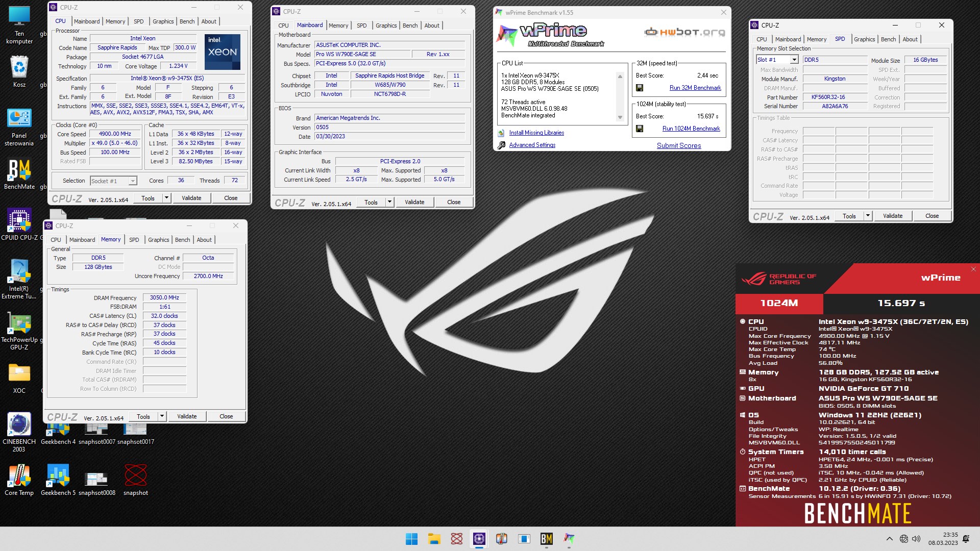Open Memory tab in the SPD window
Screen dimensions: 980x551
[x=816, y=39]
